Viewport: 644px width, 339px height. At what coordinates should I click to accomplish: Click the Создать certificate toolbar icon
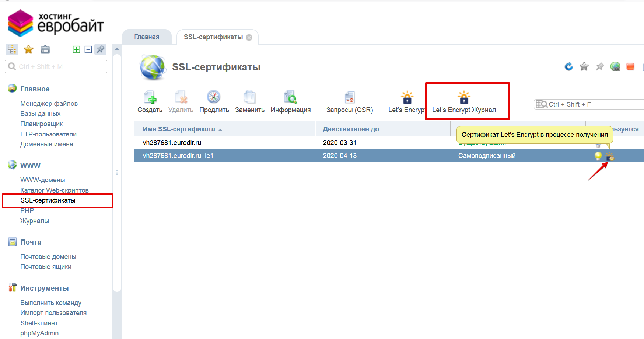(x=150, y=98)
